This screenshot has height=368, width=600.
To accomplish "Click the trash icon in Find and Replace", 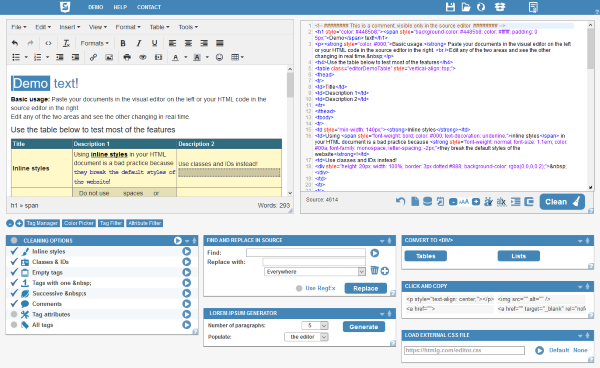I will [x=374, y=270].
